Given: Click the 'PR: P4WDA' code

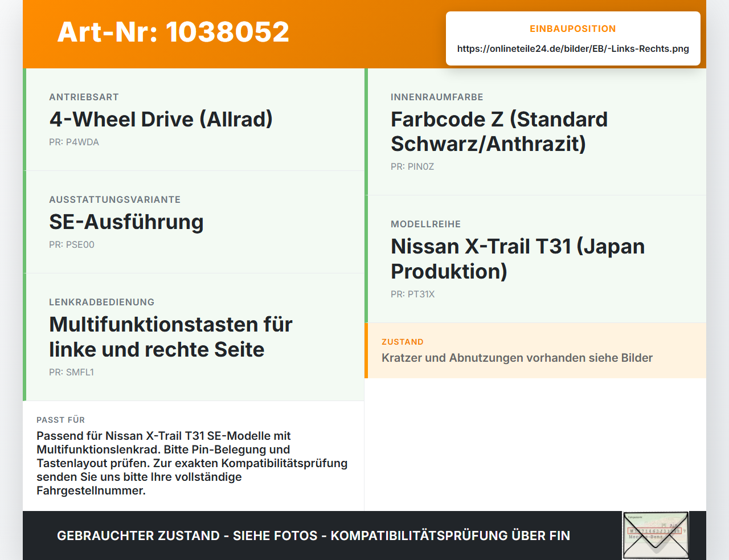Looking at the screenshot, I should pos(74,142).
